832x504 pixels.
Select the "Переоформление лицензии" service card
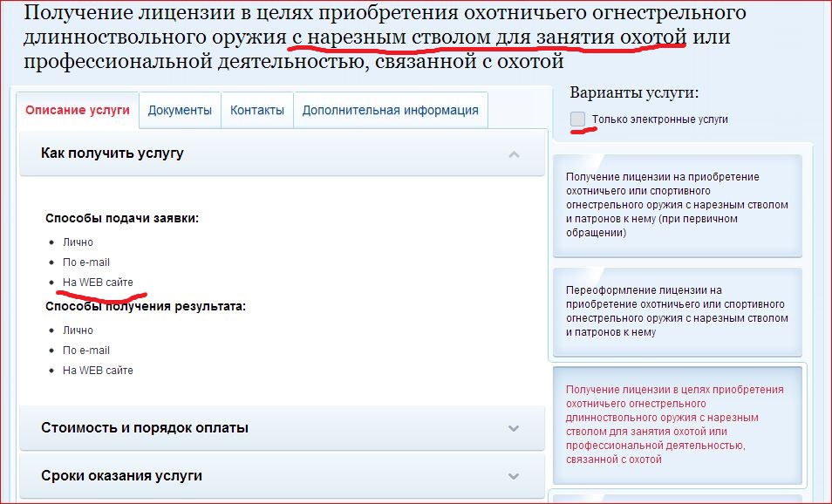click(677, 311)
